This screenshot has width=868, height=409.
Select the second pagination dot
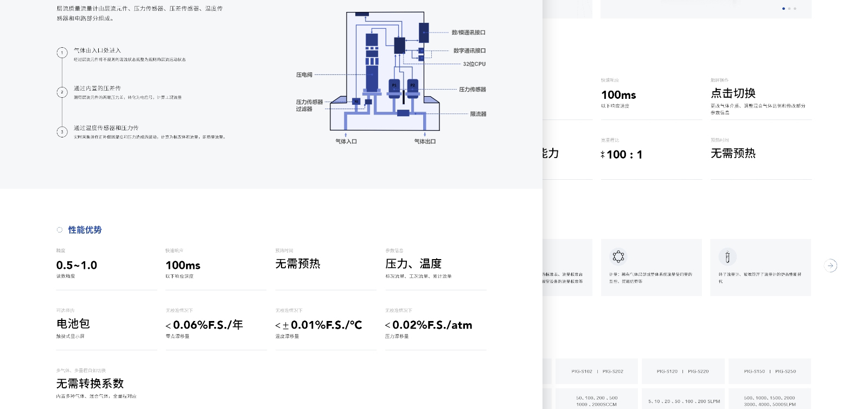tap(789, 9)
